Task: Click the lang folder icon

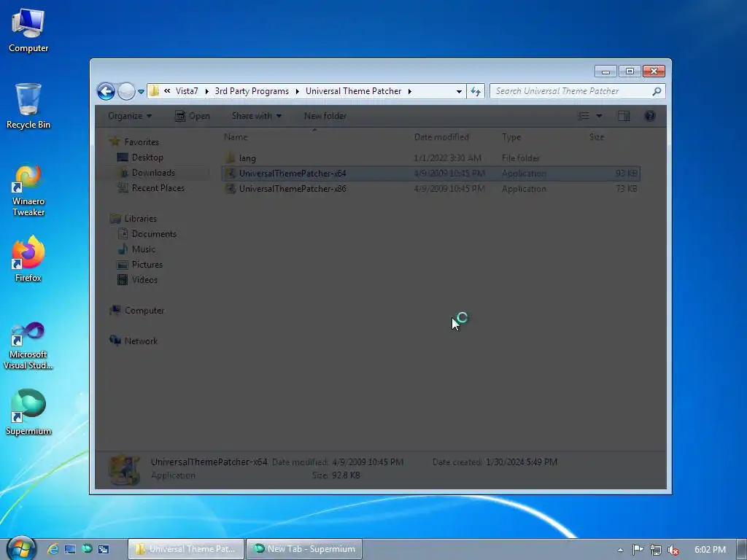Action: tap(231, 157)
